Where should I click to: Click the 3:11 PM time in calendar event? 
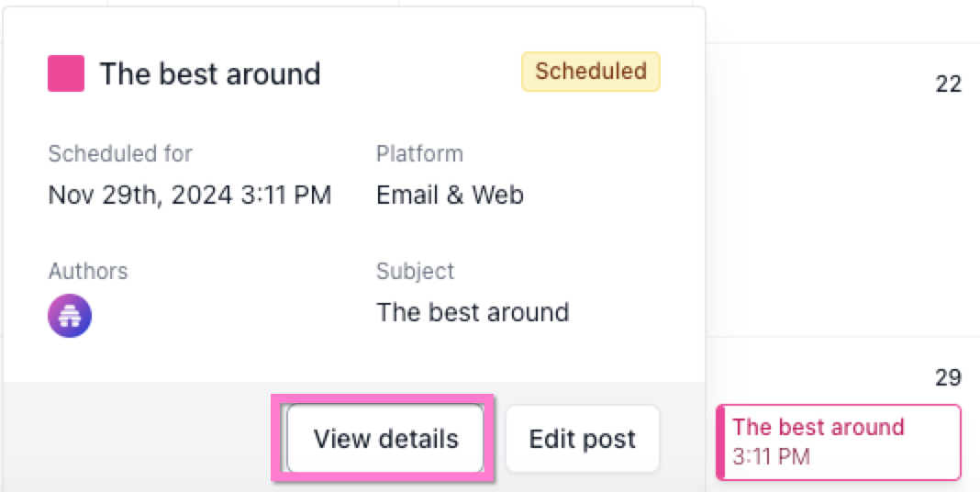tap(771, 456)
